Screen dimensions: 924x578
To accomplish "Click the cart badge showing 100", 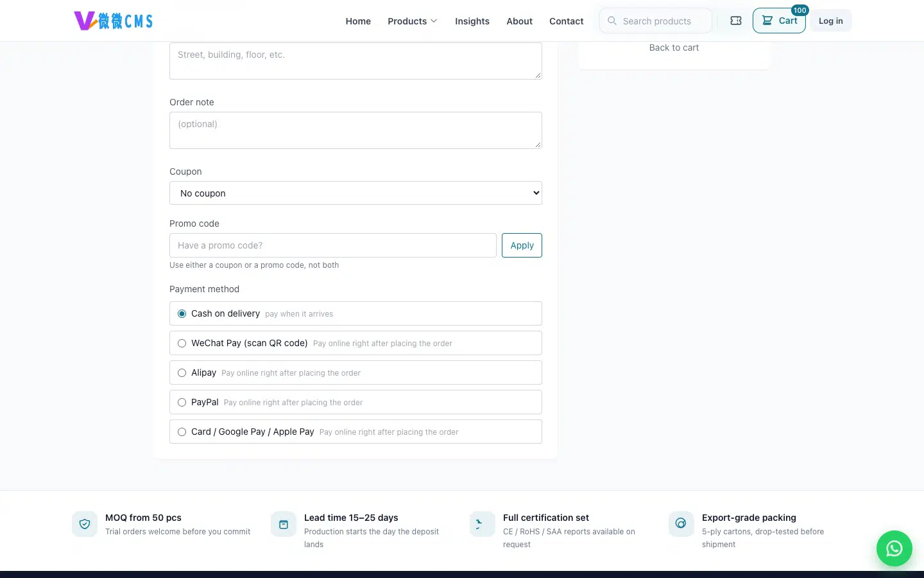I will (800, 10).
